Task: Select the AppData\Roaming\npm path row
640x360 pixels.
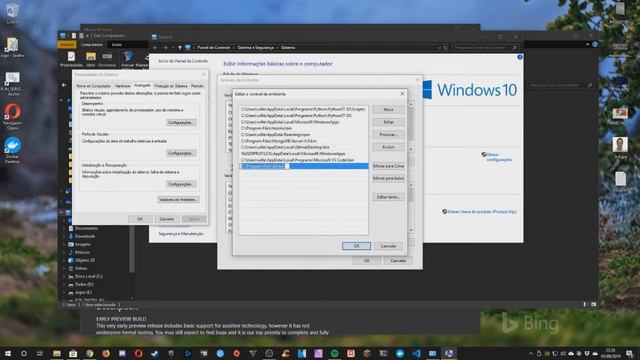Action: coord(303,134)
